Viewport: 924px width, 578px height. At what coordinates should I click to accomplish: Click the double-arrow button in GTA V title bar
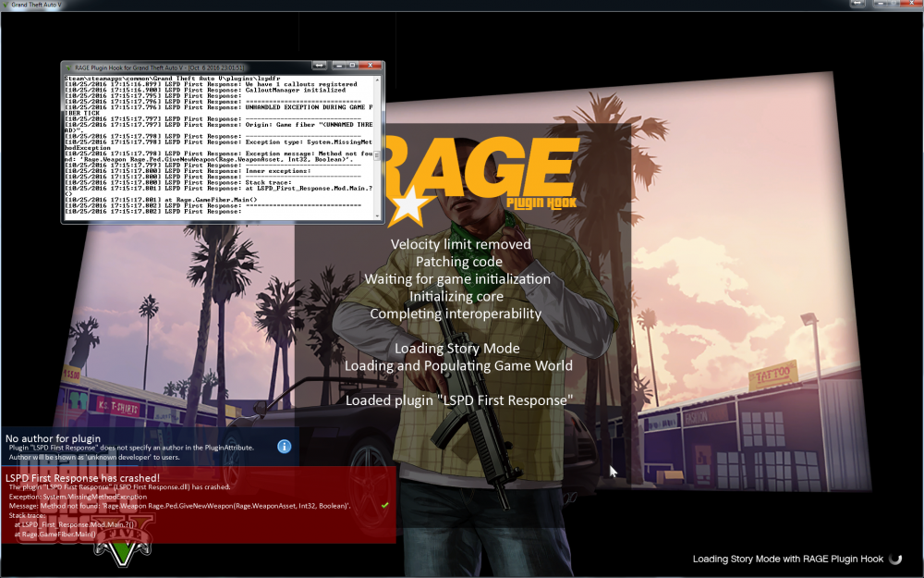pos(857,3)
